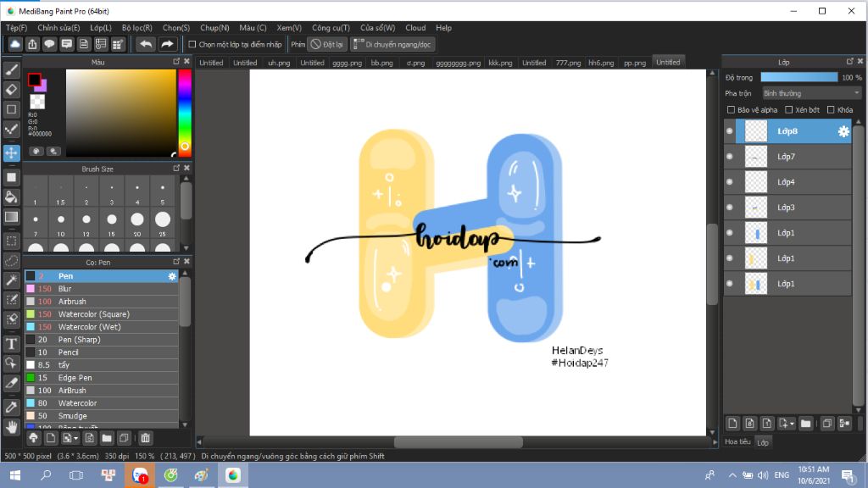Switch to the 'Hoa tiêu' navigator tab
The image size is (868, 488).
[738, 441]
